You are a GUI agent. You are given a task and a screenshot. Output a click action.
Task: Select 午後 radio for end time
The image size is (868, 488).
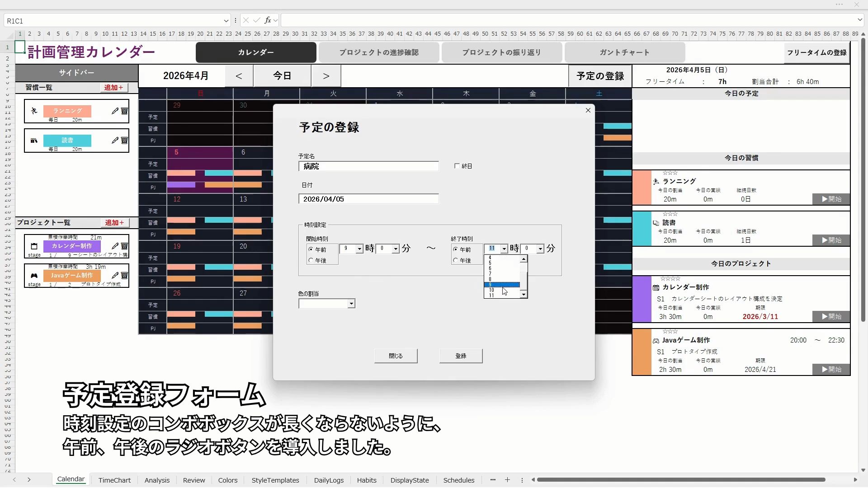(x=456, y=261)
